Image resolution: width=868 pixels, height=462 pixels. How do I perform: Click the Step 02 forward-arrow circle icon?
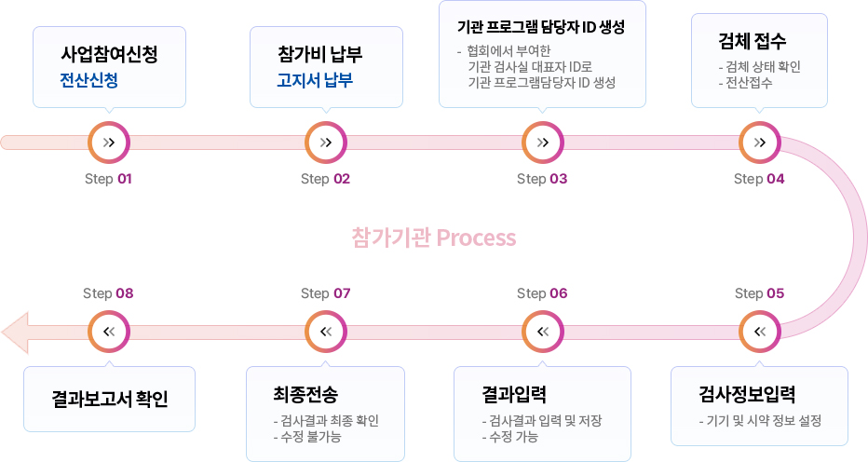(x=326, y=143)
